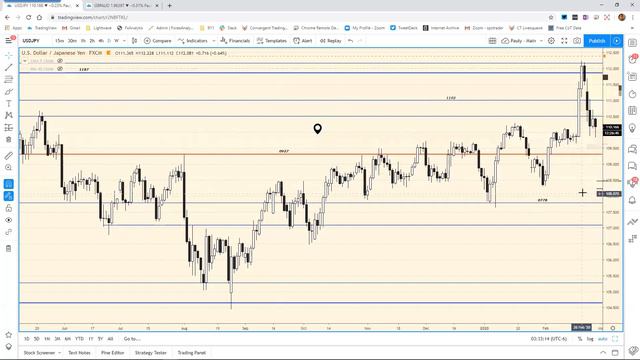Screen dimensions: 640x360
Task: Collapse the indicator legend arrow
Action: pyautogui.click(x=25, y=61)
